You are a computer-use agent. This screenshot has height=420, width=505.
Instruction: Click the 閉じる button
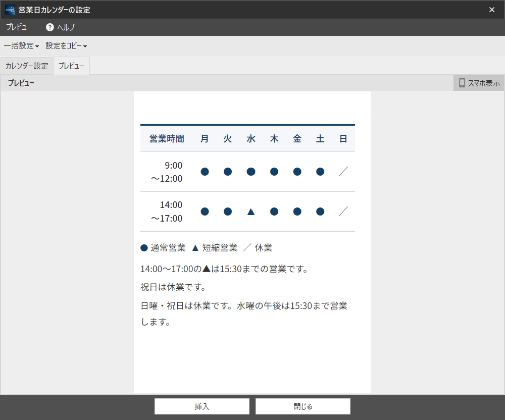(302, 406)
